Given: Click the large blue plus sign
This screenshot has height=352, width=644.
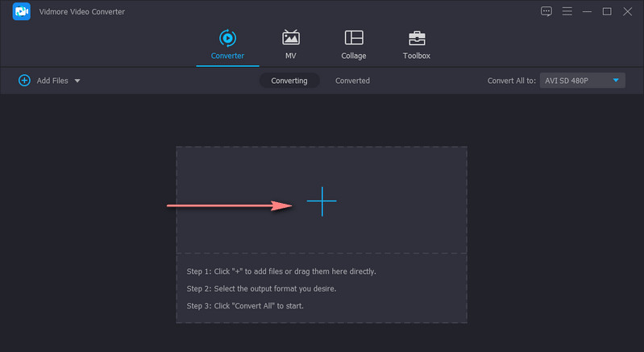Looking at the screenshot, I should (x=322, y=201).
